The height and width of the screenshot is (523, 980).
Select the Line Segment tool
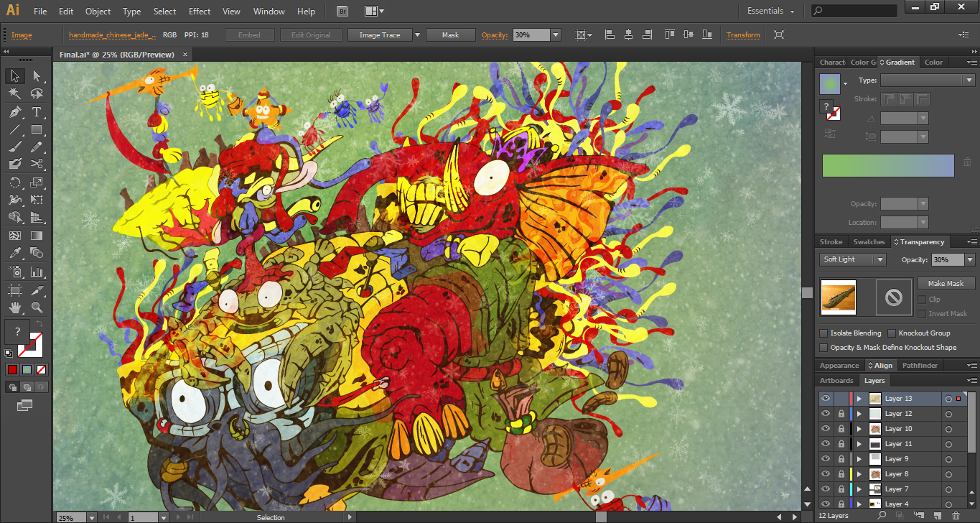(x=14, y=129)
